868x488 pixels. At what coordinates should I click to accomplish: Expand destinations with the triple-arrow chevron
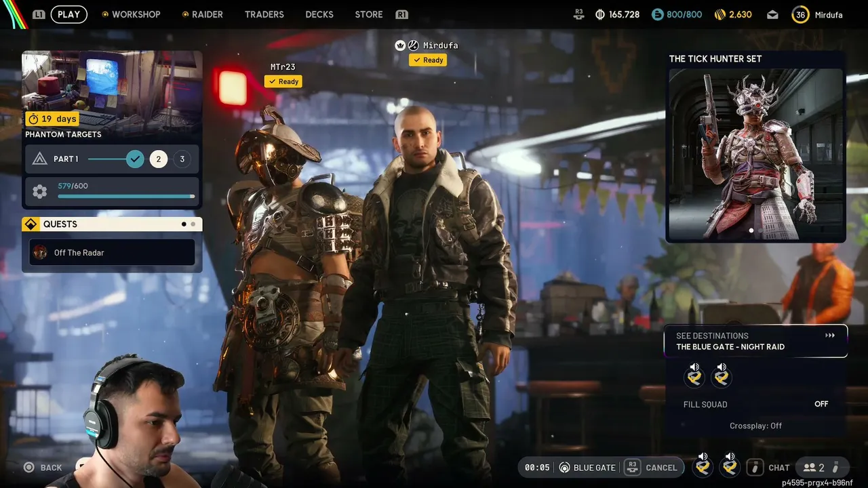830,335
